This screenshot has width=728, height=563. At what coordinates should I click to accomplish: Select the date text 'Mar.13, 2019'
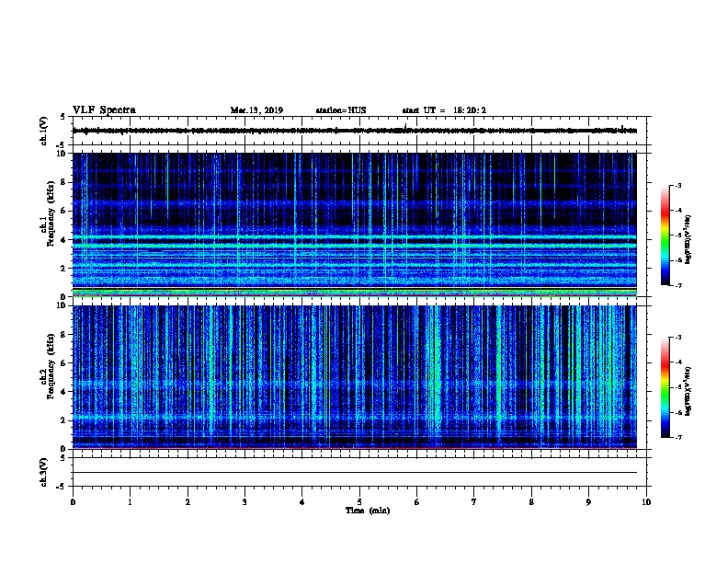[x=256, y=110]
